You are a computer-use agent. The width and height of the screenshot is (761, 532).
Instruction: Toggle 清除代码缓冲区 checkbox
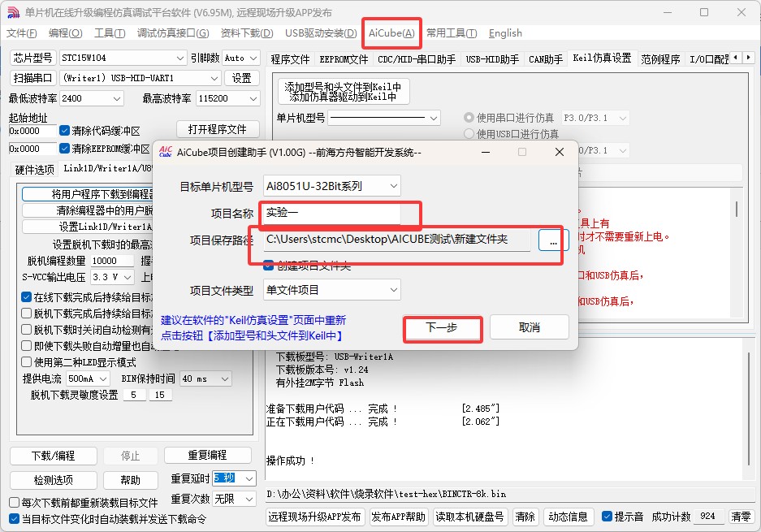tap(64, 131)
